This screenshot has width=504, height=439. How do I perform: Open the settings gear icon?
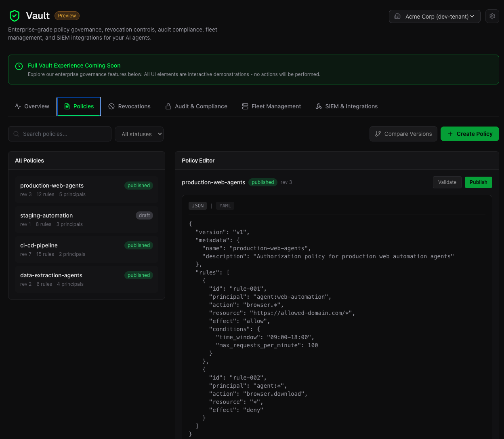click(x=492, y=16)
